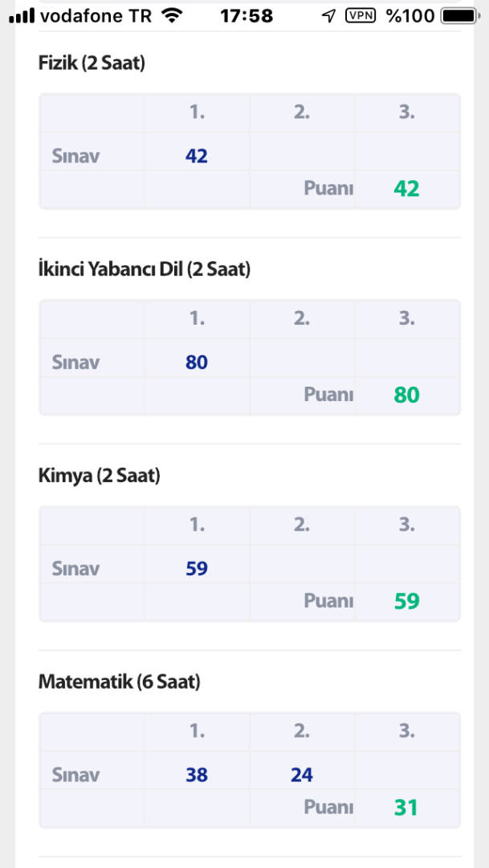
Task: Tap the green Fizik final score 42
Action: (x=406, y=189)
